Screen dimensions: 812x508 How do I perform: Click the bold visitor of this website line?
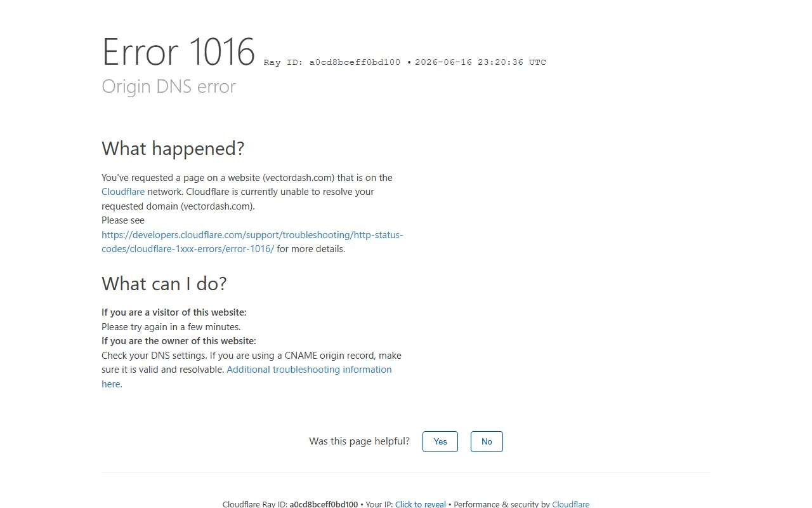point(174,312)
